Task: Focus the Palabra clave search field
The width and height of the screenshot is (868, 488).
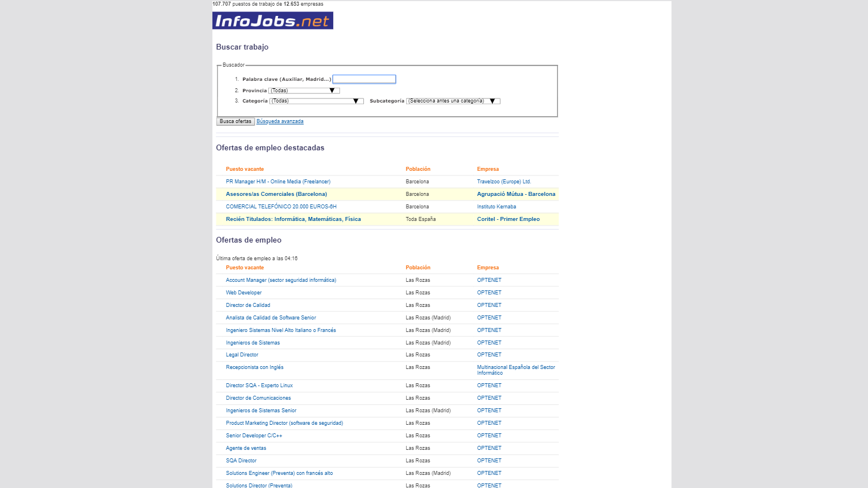Action: (364, 79)
